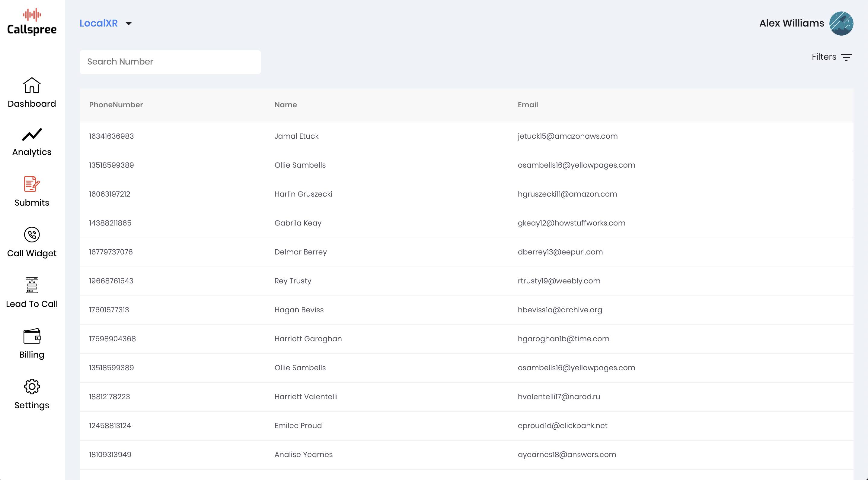The width and height of the screenshot is (868, 480).
Task: Click email hbeviss1a@archive.org
Action: coord(560,310)
